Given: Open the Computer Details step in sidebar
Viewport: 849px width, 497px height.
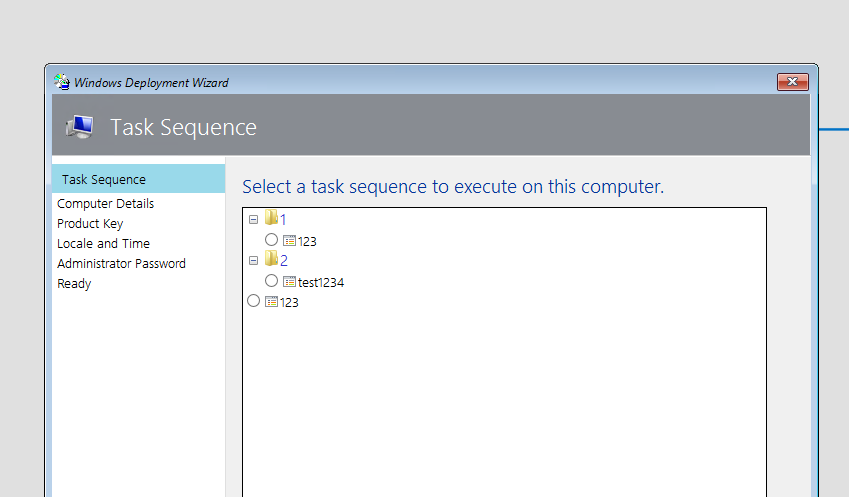Looking at the screenshot, I should point(106,204).
